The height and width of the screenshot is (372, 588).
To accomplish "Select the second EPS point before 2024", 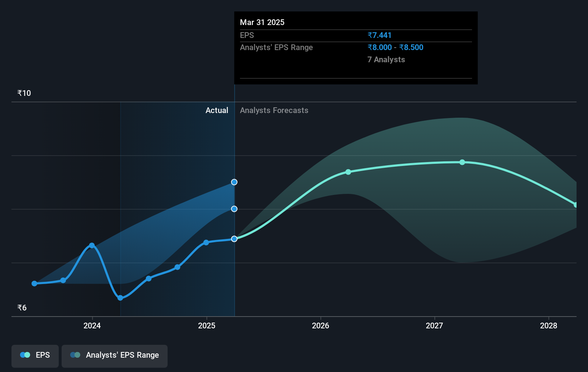I will (63, 280).
